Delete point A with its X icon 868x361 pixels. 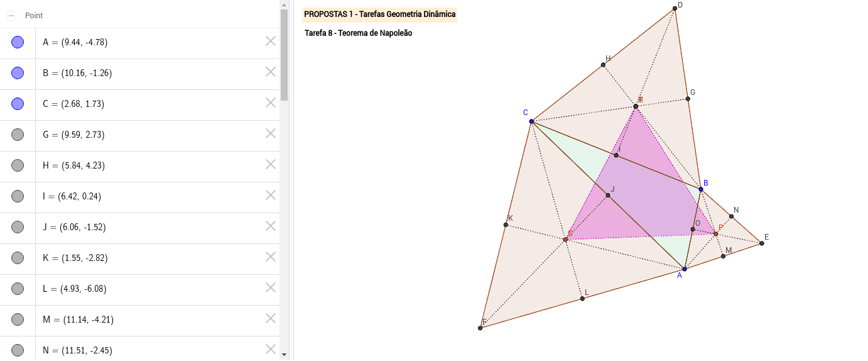[271, 41]
